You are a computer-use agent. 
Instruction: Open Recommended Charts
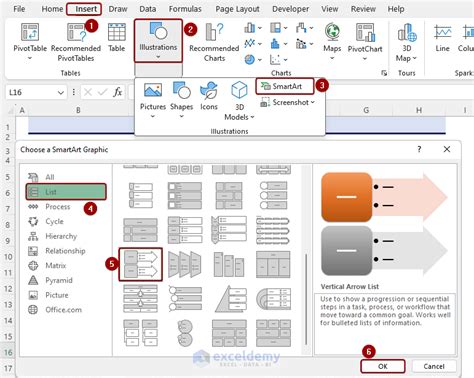click(x=214, y=42)
